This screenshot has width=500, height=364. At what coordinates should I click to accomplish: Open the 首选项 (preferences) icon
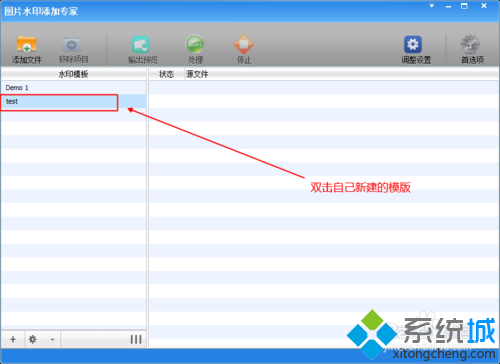pyautogui.click(x=470, y=44)
